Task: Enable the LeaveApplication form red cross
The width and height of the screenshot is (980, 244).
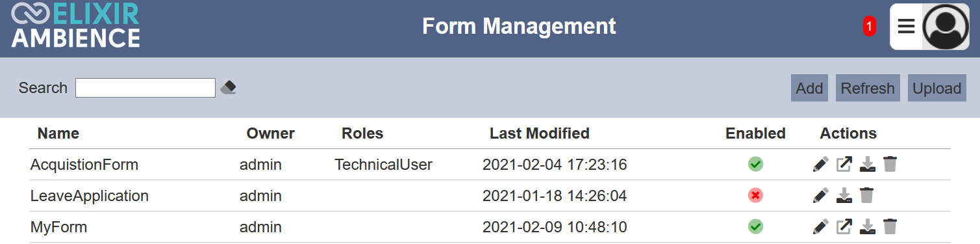Action: (x=755, y=195)
